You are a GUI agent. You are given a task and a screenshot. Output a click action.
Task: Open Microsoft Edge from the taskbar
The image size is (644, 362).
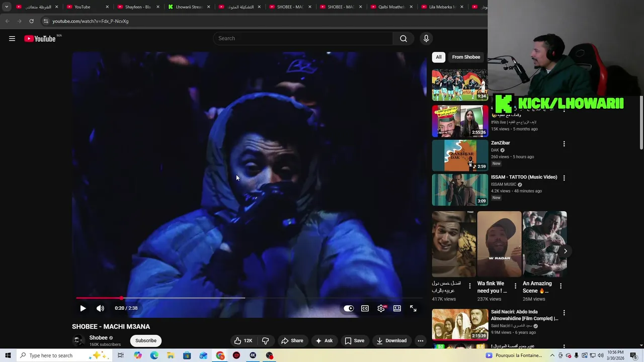(x=154, y=355)
